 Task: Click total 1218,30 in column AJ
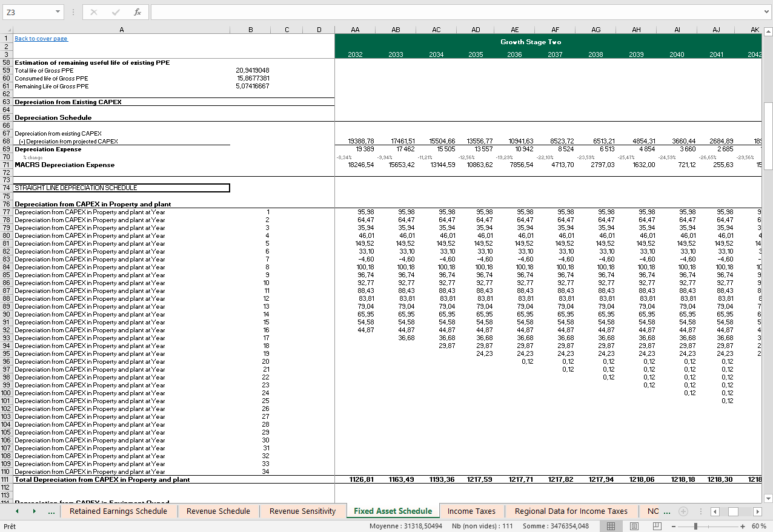[720, 479]
